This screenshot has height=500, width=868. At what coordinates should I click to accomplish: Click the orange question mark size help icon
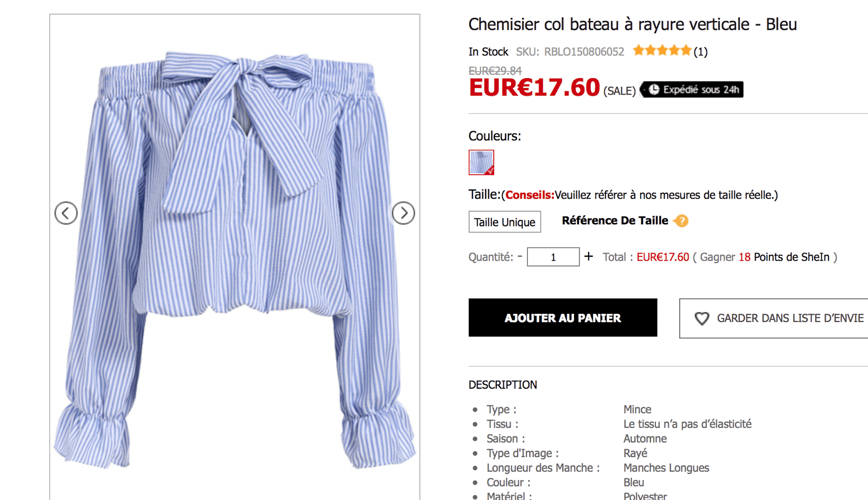coord(681,220)
